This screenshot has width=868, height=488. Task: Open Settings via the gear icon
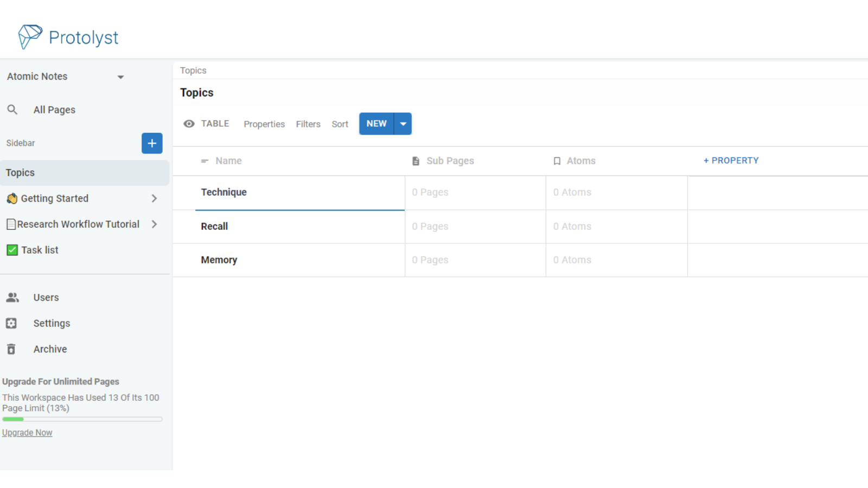pyautogui.click(x=11, y=323)
